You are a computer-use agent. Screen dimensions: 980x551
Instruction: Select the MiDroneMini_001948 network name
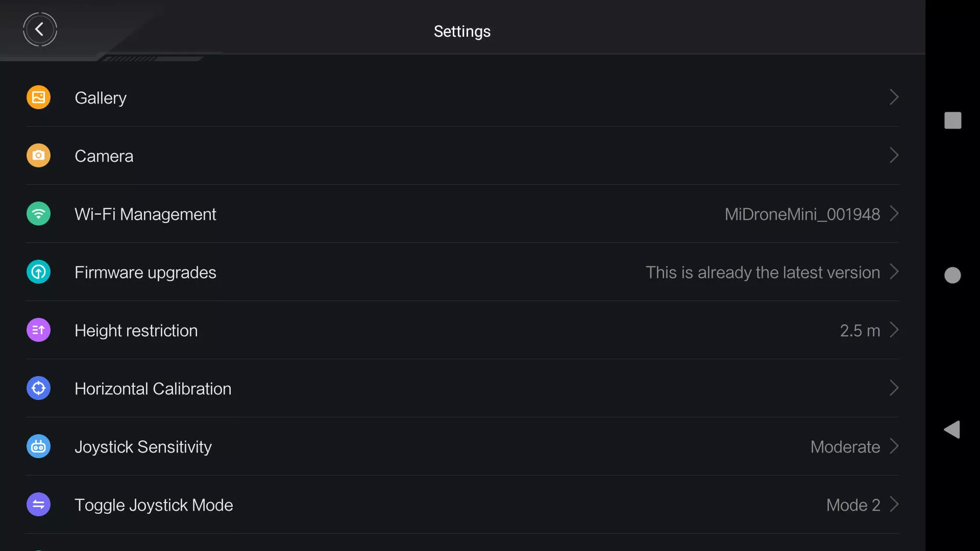coord(802,214)
